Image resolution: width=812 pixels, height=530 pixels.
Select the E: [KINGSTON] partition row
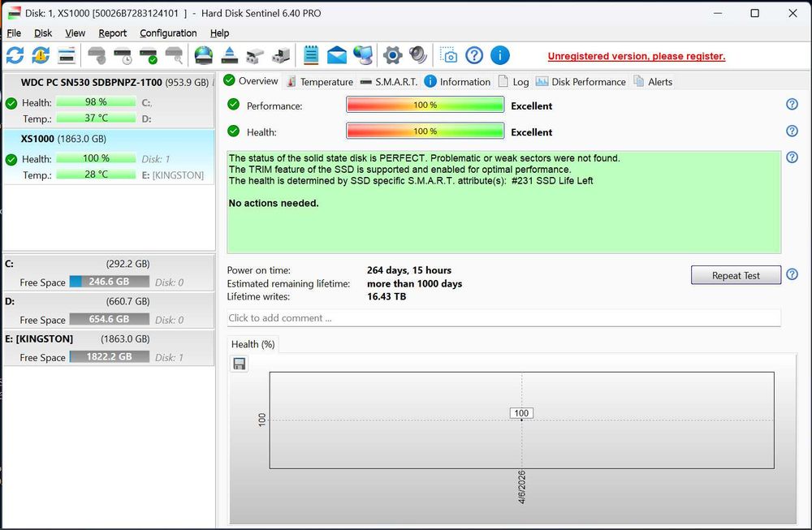tap(109, 348)
